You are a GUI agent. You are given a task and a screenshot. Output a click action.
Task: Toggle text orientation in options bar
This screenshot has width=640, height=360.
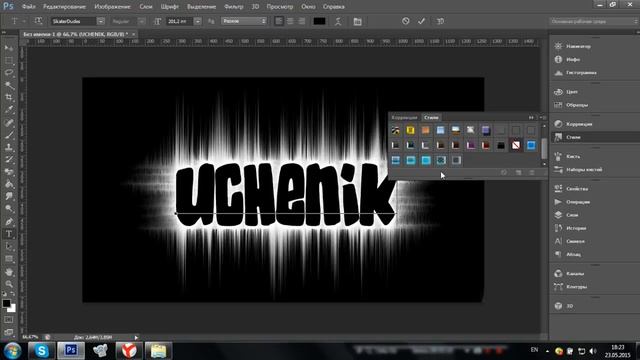click(x=38, y=21)
